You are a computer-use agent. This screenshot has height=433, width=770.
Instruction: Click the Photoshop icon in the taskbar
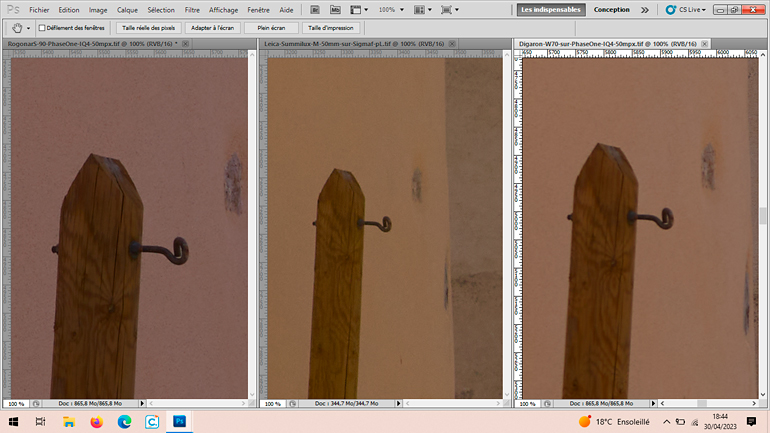coord(179,422)
